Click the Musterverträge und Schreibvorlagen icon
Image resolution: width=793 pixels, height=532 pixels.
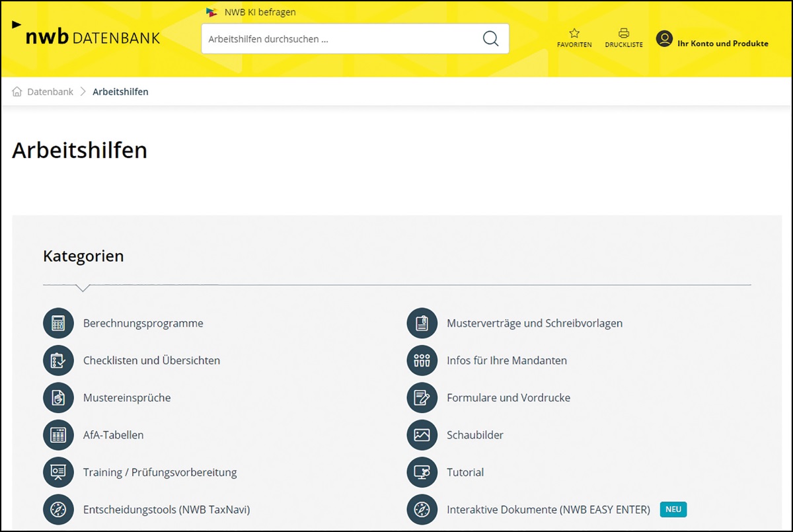tap(422, 323)
